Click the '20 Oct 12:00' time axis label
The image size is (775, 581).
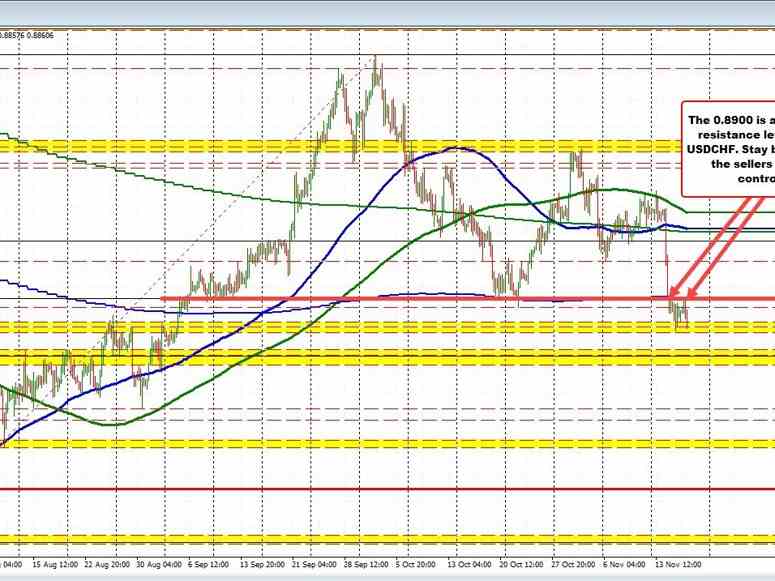521,564
